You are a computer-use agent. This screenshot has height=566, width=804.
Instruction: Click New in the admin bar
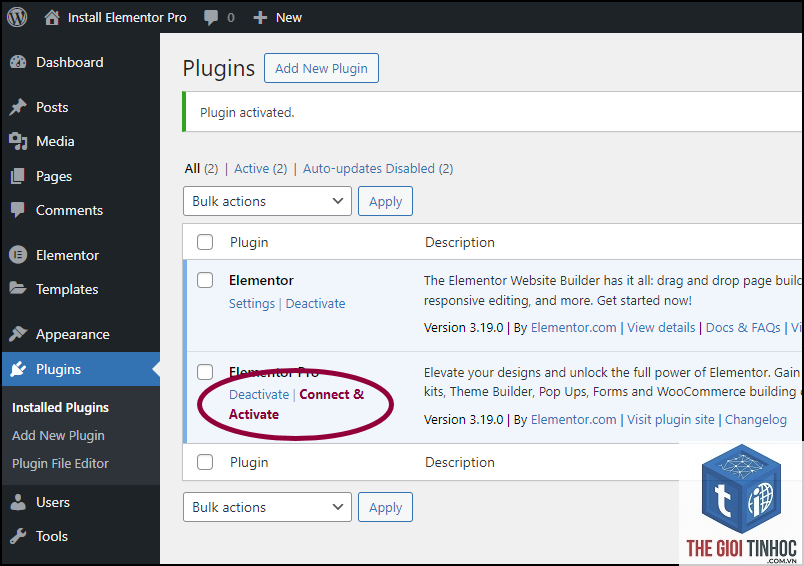289,18
